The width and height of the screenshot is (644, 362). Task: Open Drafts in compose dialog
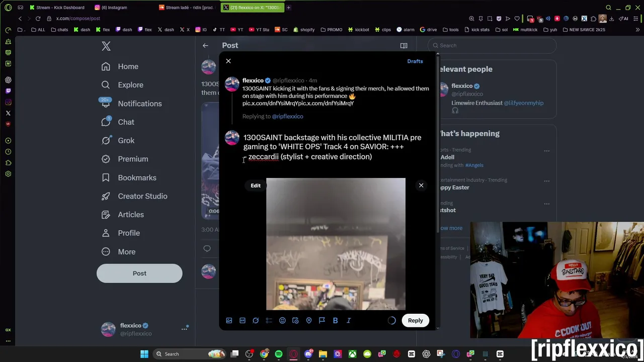pyautogui.click(x=415, y=61)
